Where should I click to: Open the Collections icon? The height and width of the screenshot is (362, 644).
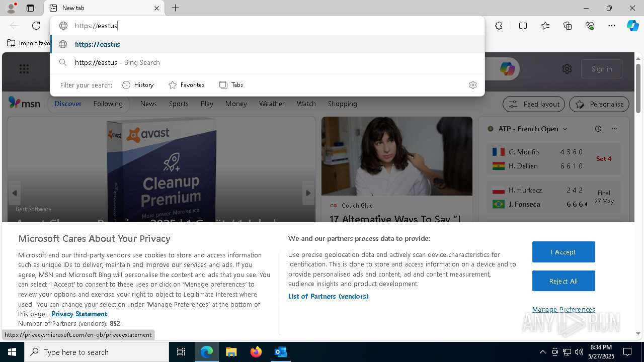568,26
